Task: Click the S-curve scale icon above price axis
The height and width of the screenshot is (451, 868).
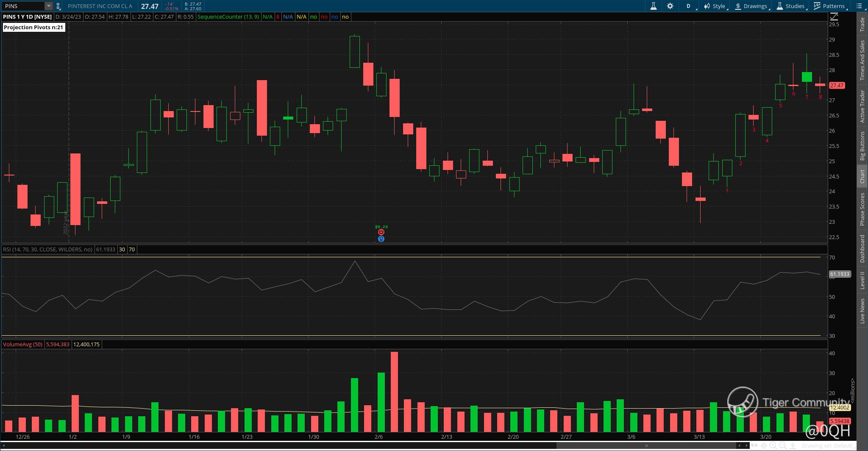Action: 834,17
